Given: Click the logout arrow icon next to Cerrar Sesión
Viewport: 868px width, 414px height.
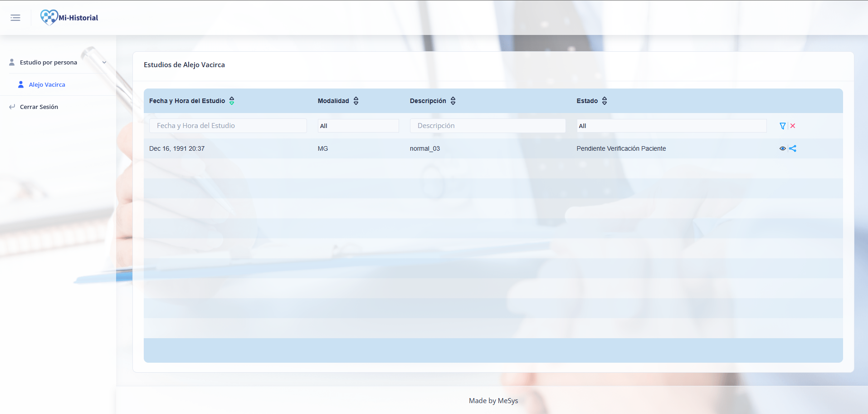Looking at the screenshot, I should (11, 106).
